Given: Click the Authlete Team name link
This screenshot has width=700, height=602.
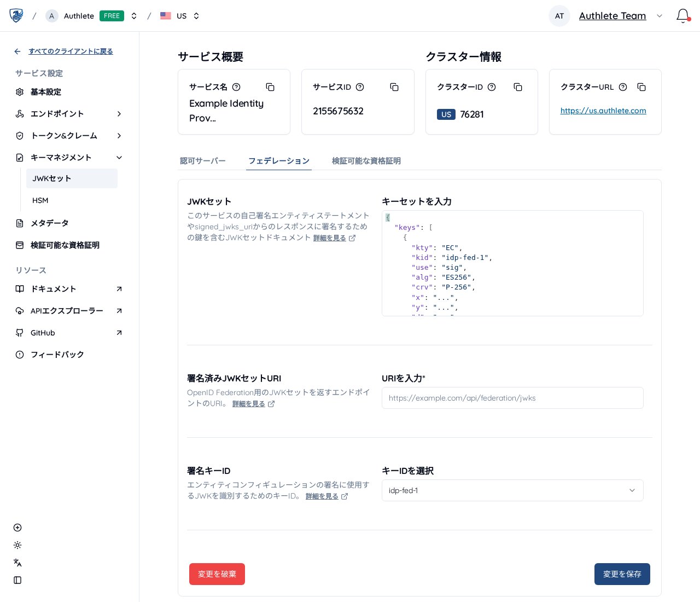Looking at the screenshot, I should click(612, 16).
